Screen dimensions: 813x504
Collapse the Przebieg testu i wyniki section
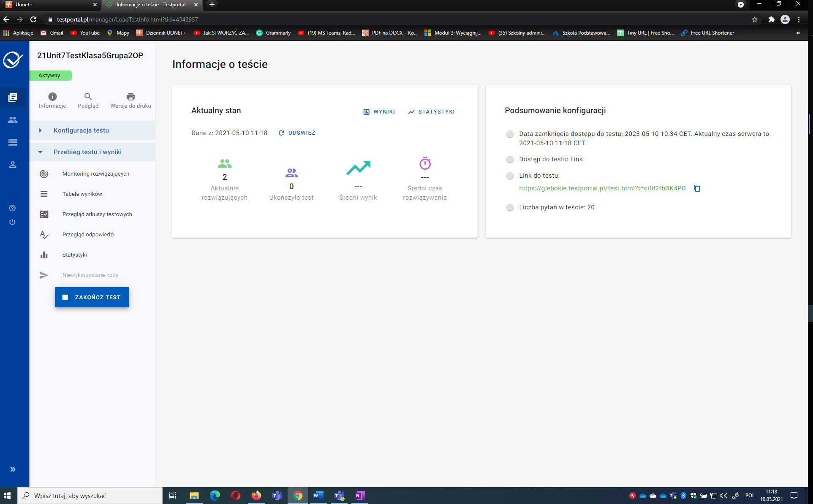coord(87,152)
